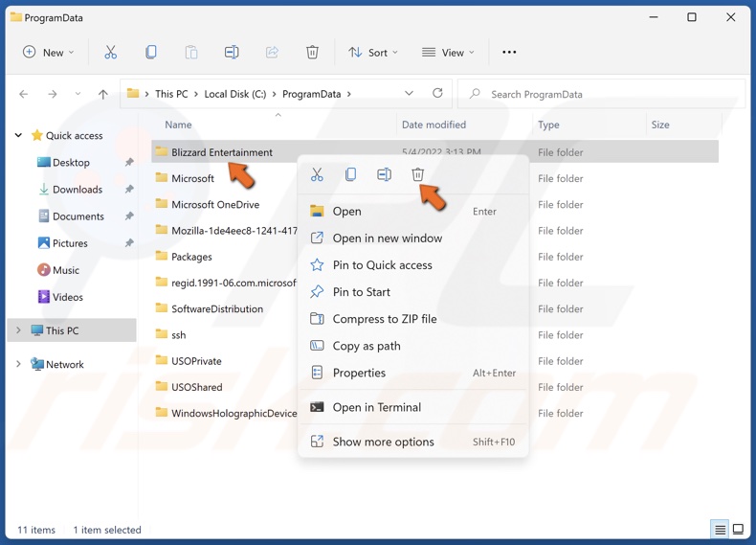756x545 pixels.
Task: Expand the This PC tree node
Action: tap(18, 330)
